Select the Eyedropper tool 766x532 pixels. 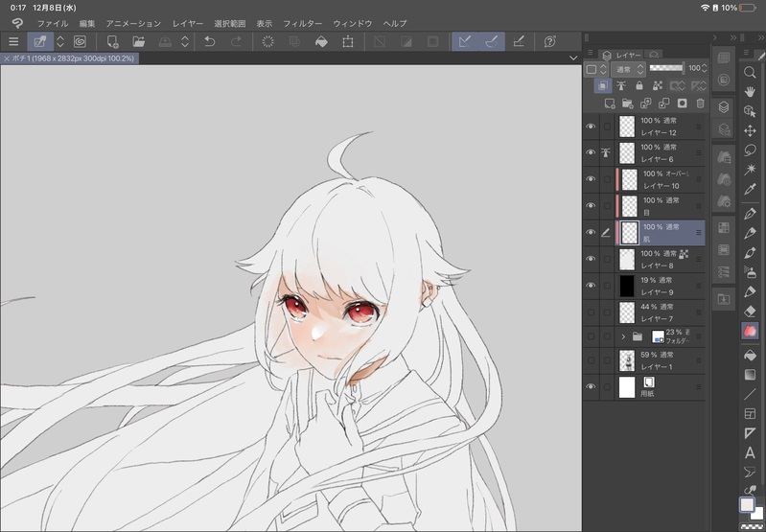(x=750, y=189)
